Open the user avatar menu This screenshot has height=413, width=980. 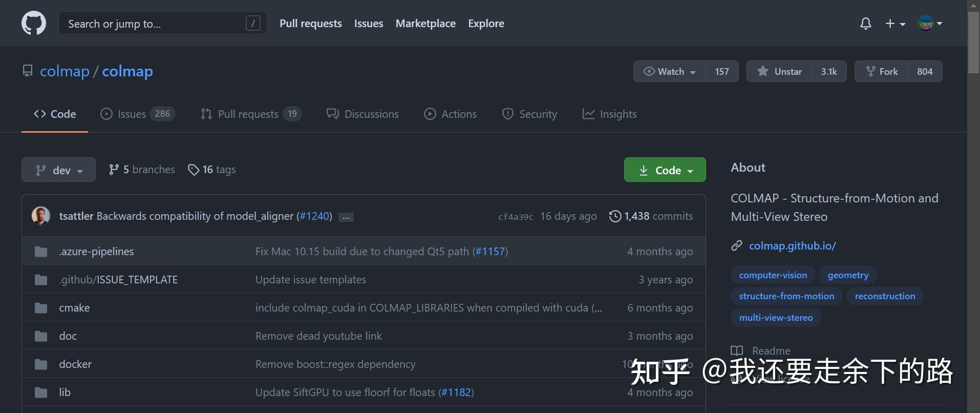pyautogui.click(x=930, y=24)
